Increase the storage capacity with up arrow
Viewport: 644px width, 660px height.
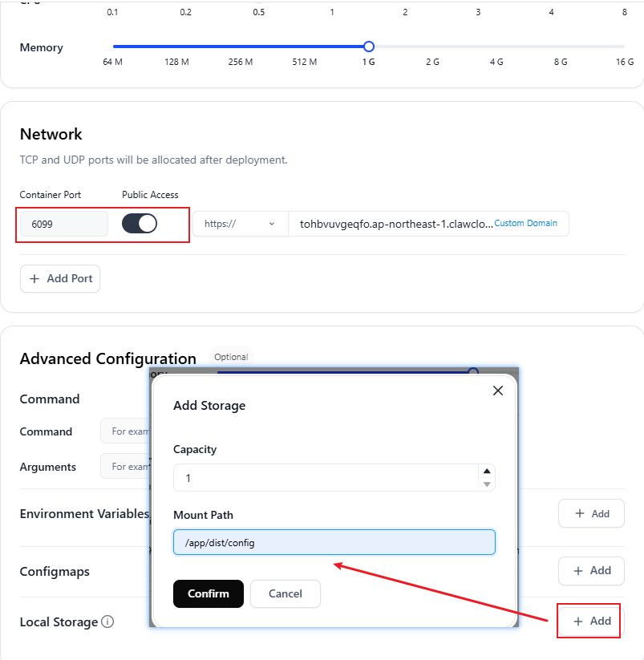(486, 472)
